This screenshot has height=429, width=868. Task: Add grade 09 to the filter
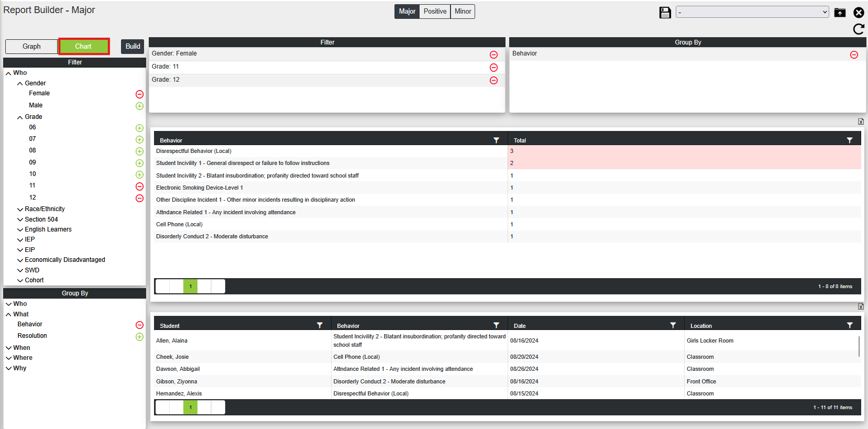pyautogui.click(x=139, y=163)
